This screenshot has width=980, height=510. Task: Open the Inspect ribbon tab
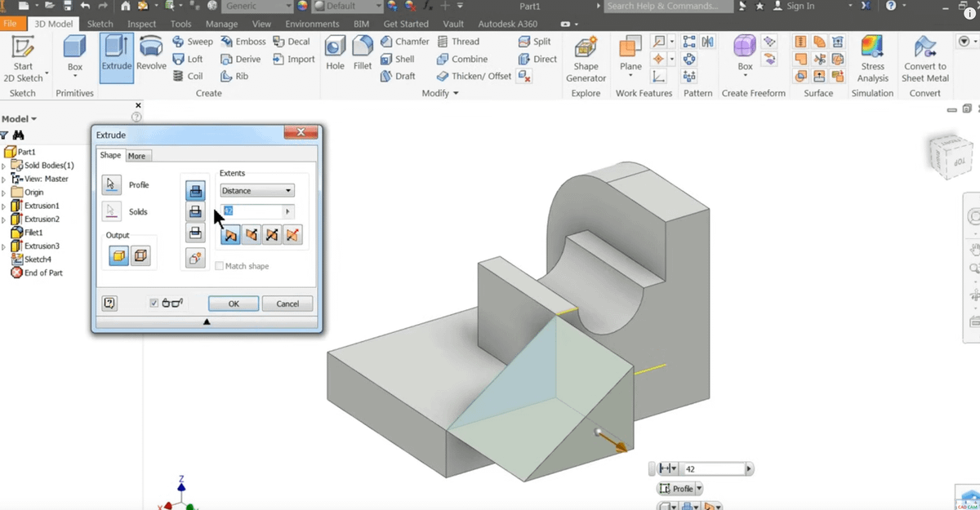click(141, 24)
